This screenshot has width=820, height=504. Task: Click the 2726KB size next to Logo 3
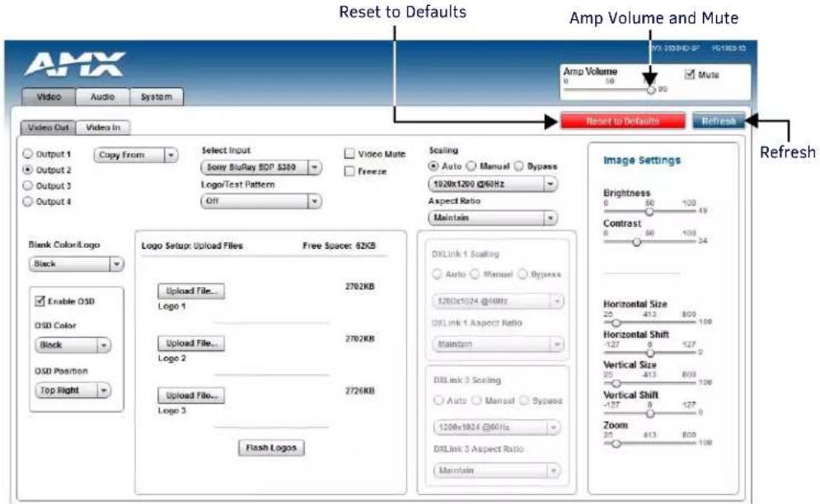coord(360,391)
